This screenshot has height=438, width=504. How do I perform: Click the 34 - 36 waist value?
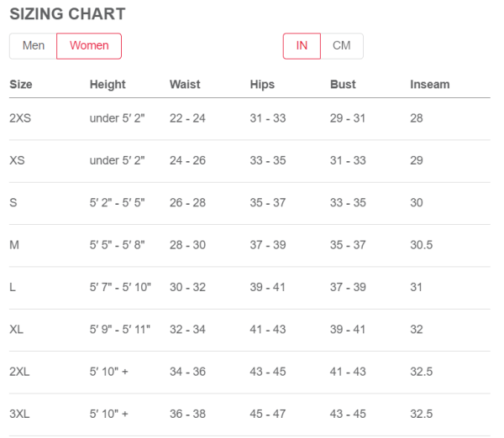[187, 372]
